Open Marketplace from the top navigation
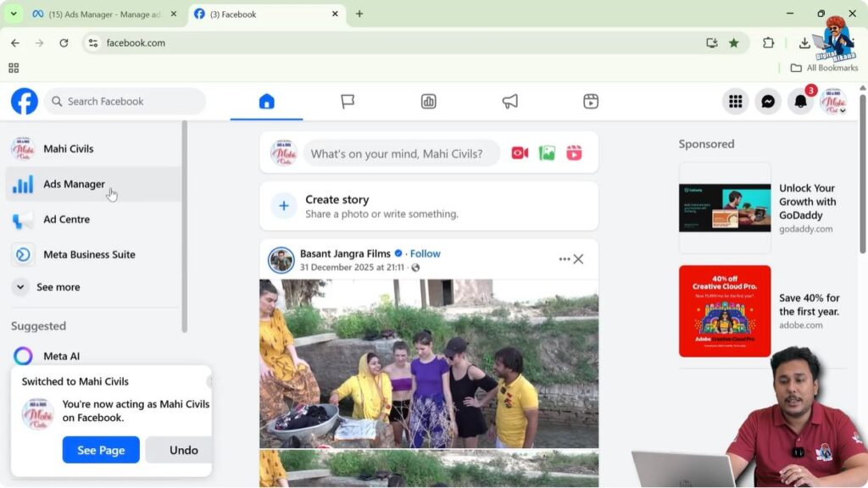Screen dimensions: 868x488 (x=428, y=101)
